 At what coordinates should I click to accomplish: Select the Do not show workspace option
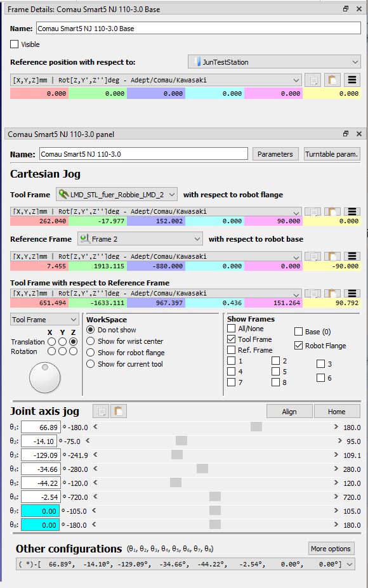tap(90, 330)
